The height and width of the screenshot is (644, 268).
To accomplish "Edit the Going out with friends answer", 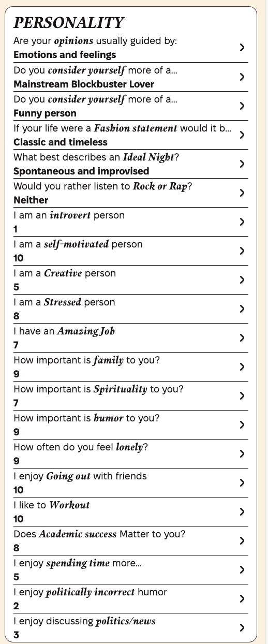I will click(19, 490).
